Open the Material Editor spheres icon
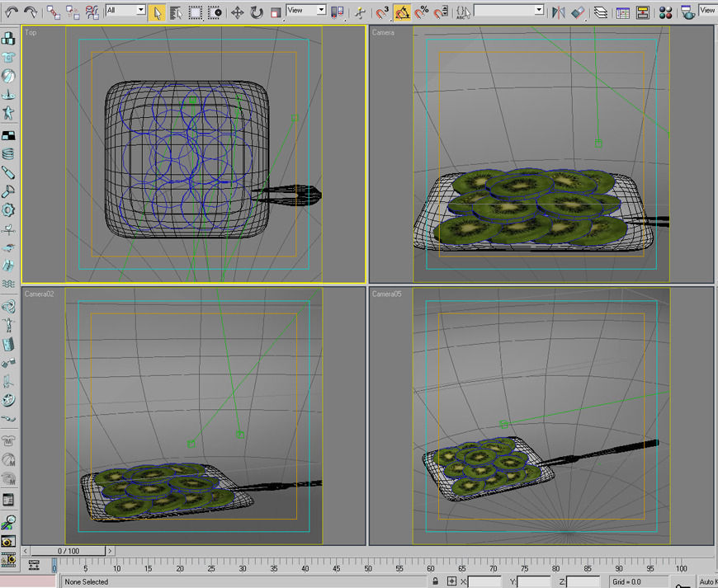Viewport: 718px width, 588px height. click(x=665, y=12)
